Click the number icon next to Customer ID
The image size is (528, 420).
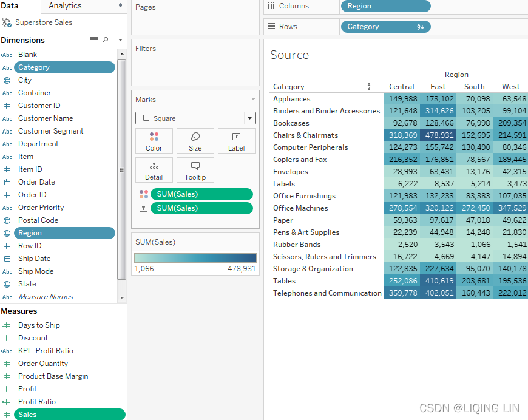(7, 106)
